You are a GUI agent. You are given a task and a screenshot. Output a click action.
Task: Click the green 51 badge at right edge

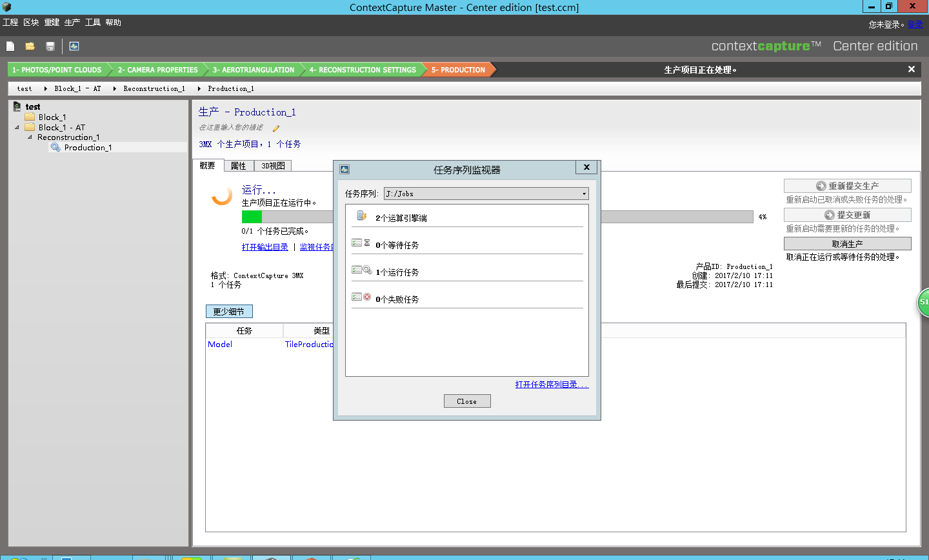tap(923, 302)
